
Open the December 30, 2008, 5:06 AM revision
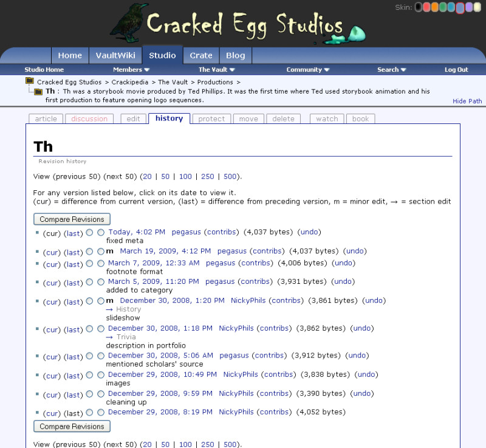click(160, 355)
